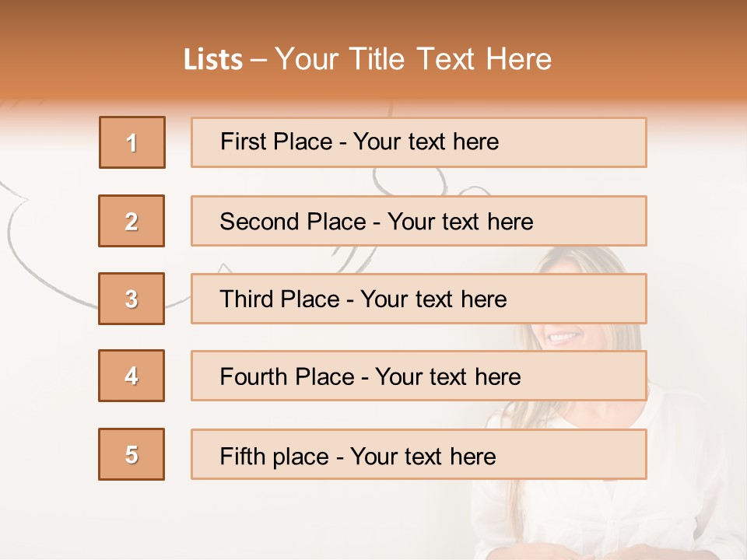747x560 pixels.
Task: Click the sketched line drawing at left
Action: click(47, 247)
